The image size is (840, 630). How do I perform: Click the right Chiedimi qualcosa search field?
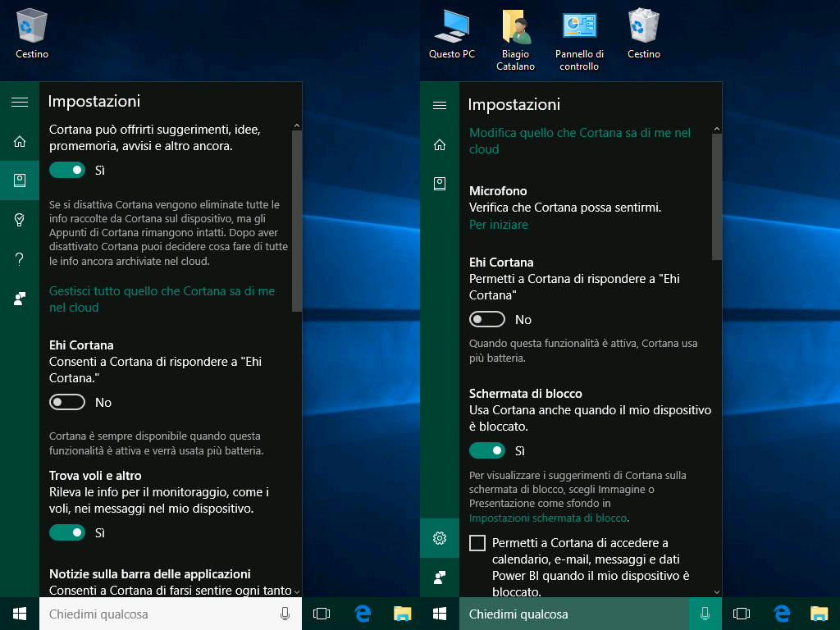573,614
